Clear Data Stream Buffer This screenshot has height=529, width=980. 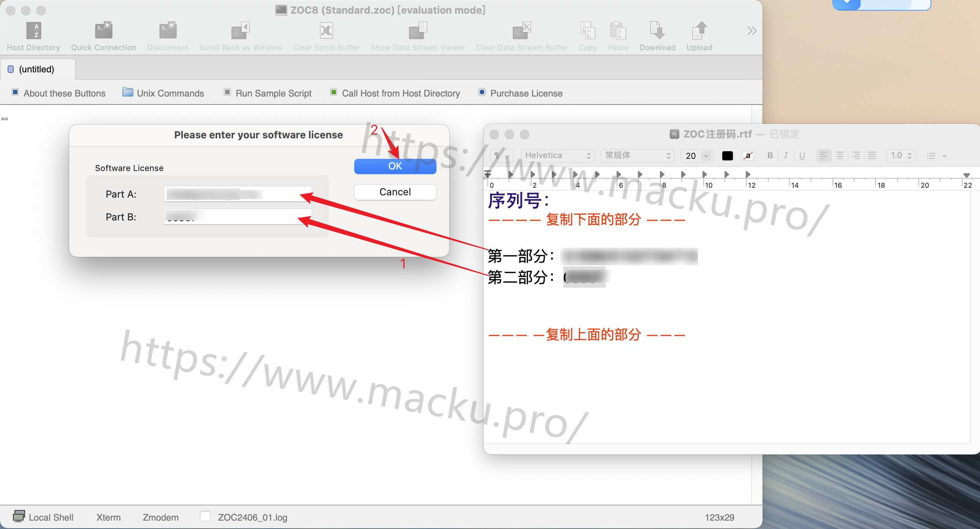pos(522,36)
